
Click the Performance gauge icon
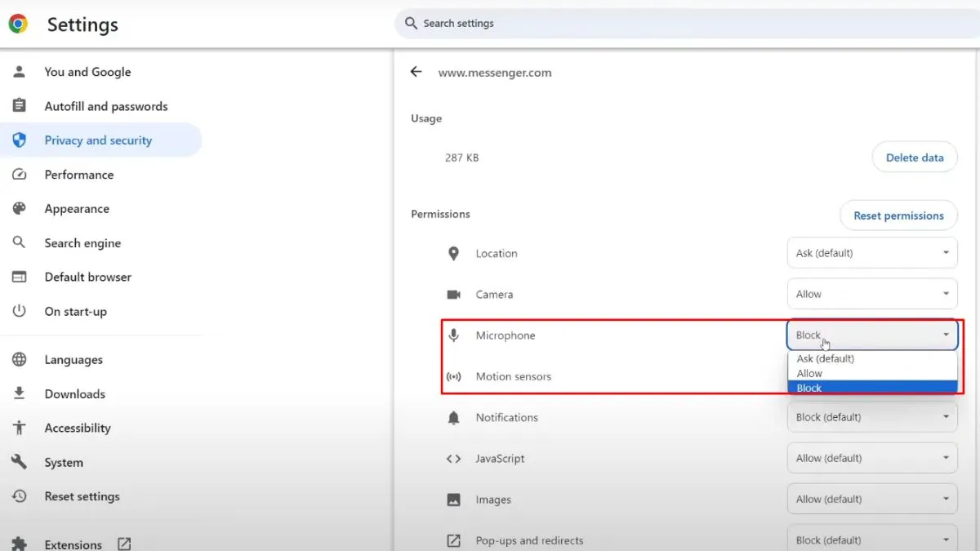[19, 175]
